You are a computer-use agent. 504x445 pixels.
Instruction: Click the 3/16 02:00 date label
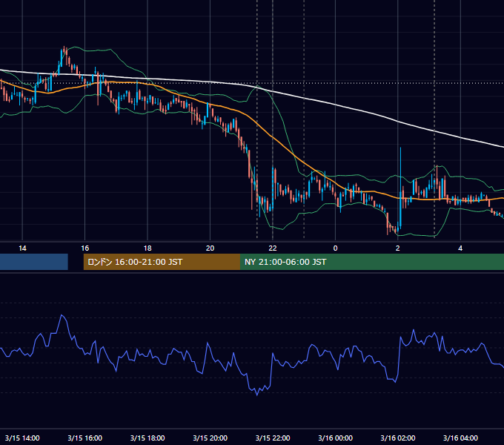pos(398,438)
